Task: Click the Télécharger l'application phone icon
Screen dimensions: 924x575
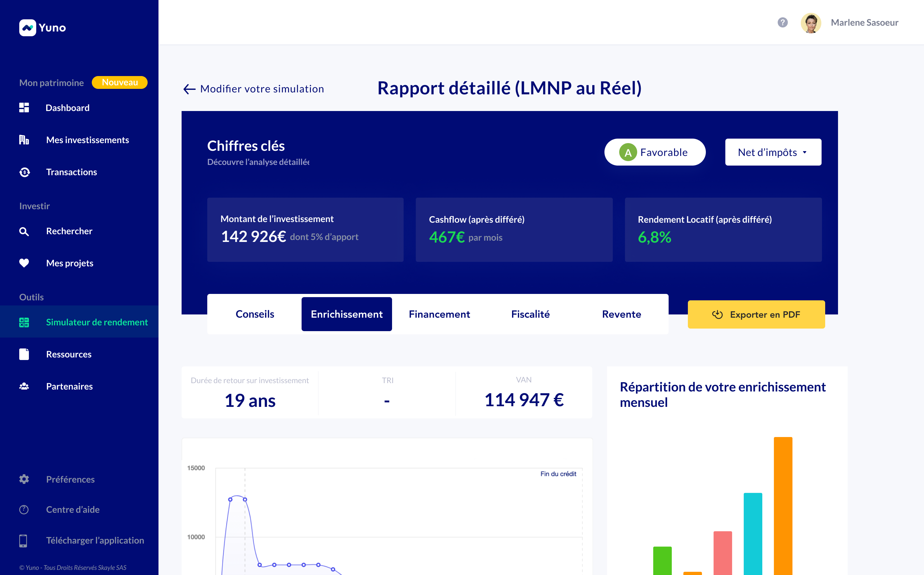Action: 23,540
